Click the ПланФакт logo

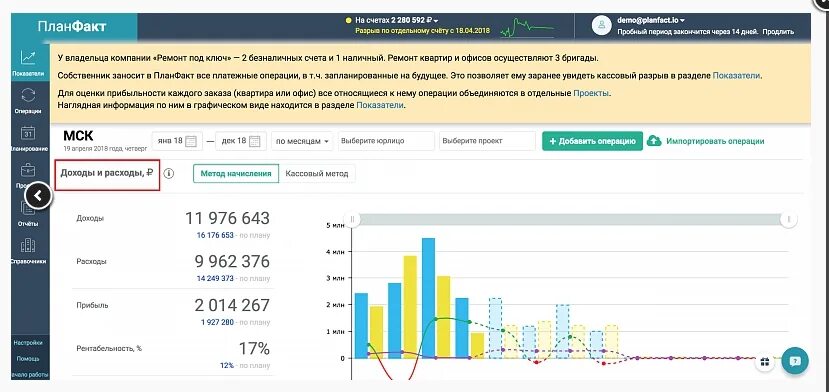[72, 26]
